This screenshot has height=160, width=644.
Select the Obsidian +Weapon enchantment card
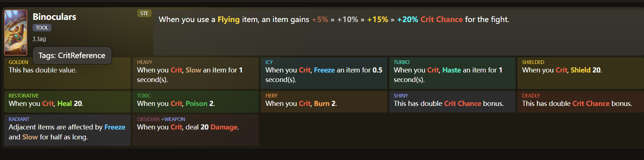point(195,130)
